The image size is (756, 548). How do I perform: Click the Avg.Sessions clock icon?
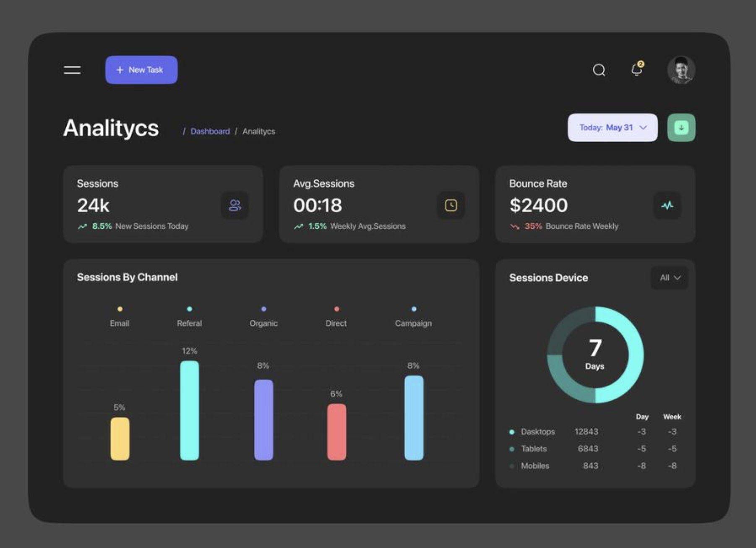451,205
